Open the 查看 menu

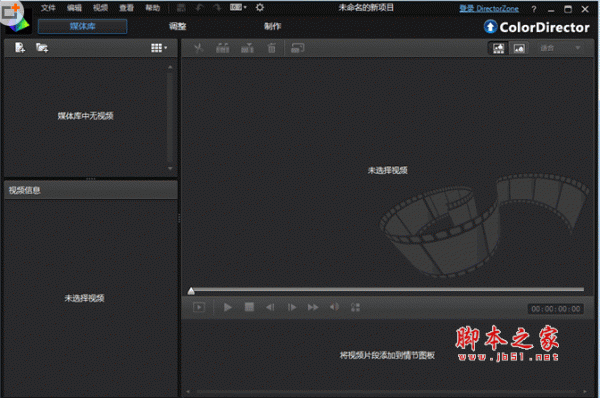(126, 8)
